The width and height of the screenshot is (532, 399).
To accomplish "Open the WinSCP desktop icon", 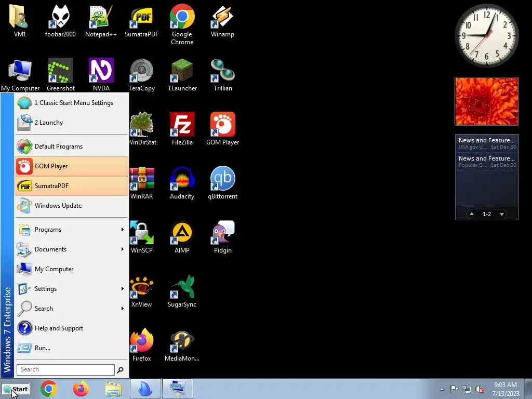I will point(142,237).
